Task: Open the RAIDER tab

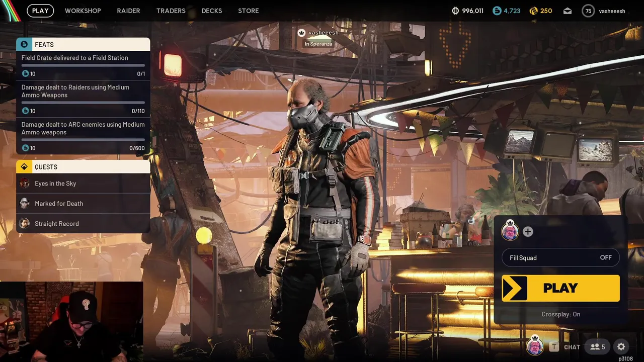Action: [x=128, y=11]
